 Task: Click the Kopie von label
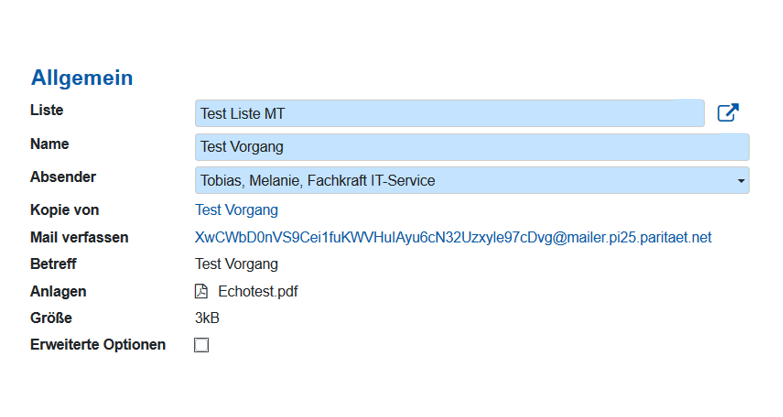(x=65, y=210)
